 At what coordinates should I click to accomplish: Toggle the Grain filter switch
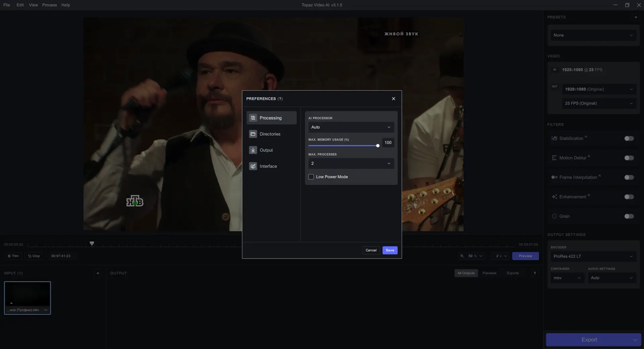coord(629,216)
